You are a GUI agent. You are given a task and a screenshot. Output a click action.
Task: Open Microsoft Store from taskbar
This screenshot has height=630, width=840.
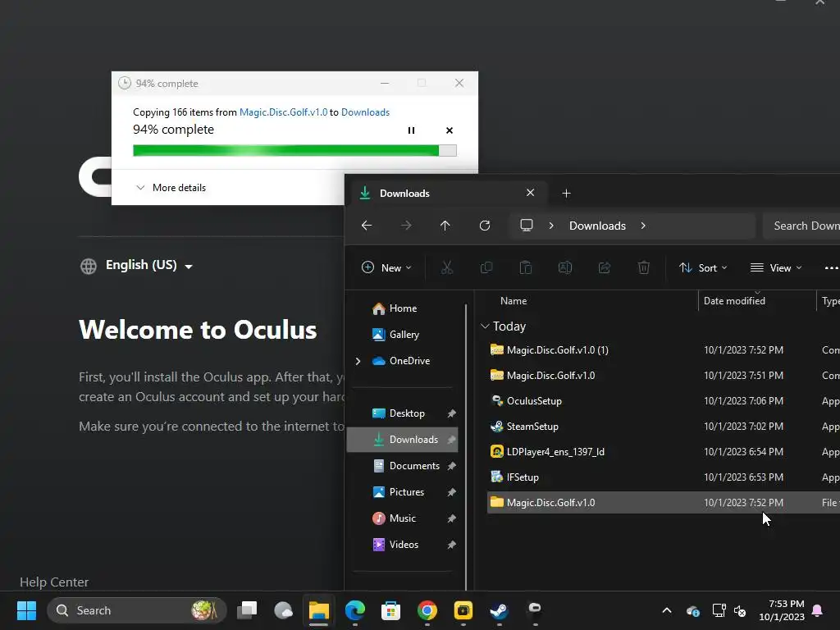click(391, 610)
